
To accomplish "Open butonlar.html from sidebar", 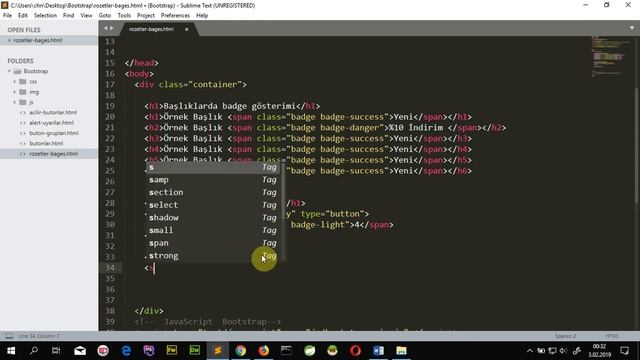I will coord(46,143).
